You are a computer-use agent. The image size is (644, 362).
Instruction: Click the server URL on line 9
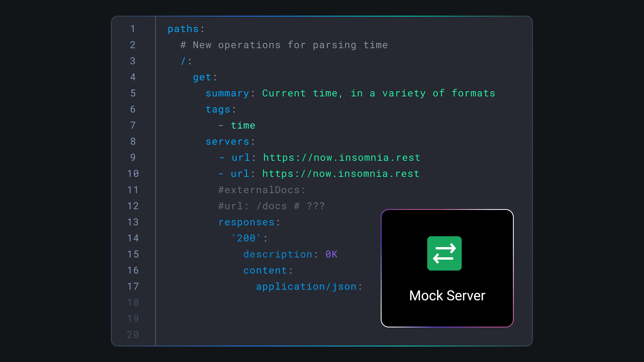(x=342, y=158)
